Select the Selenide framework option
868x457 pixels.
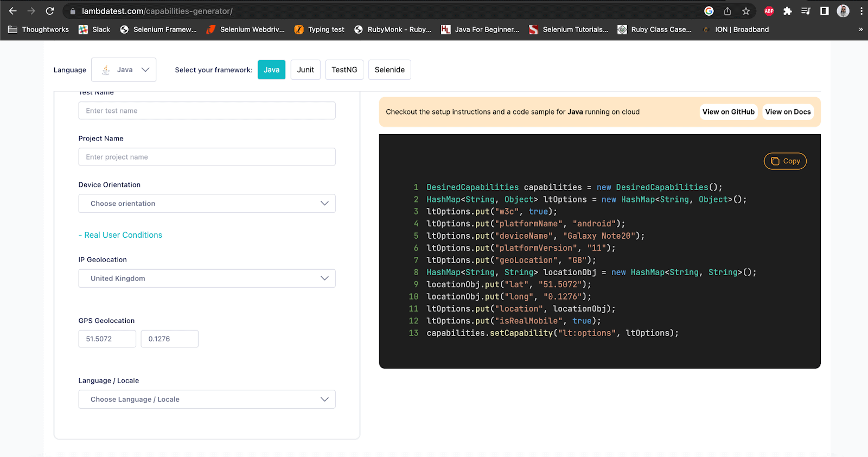point(390,69)
